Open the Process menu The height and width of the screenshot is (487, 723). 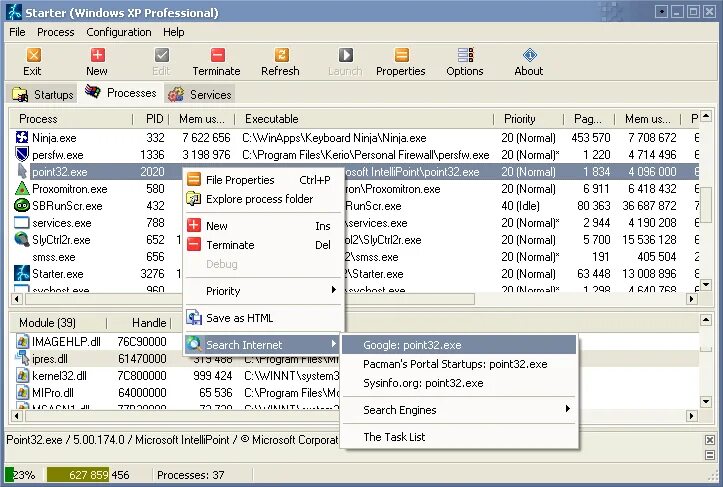click(x=56, y=32)
